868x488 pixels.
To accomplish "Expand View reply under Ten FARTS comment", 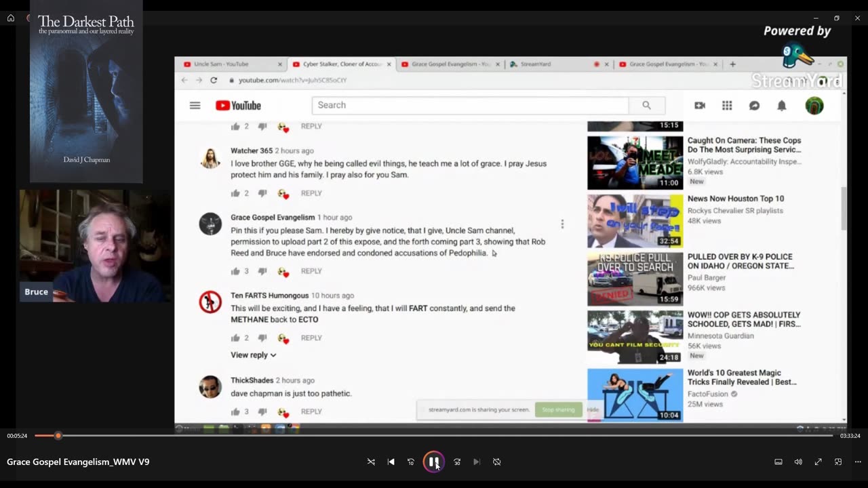I will coord(254,355).
